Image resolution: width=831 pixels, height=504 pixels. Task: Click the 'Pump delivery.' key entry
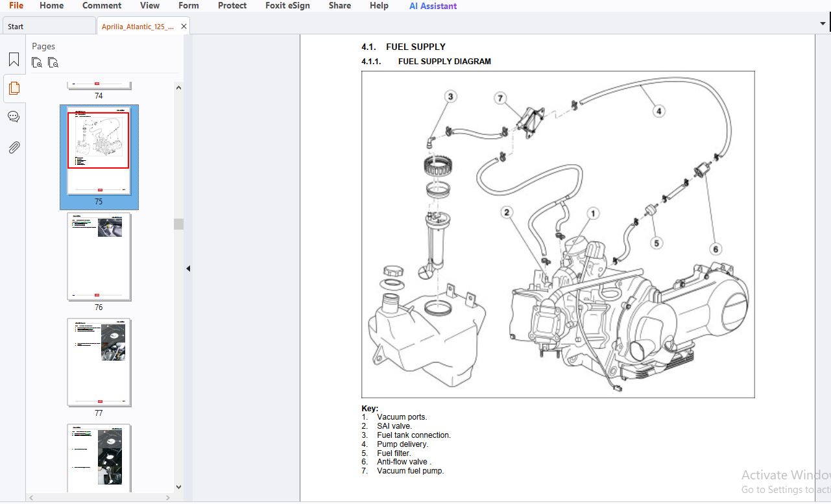(403, 444)
